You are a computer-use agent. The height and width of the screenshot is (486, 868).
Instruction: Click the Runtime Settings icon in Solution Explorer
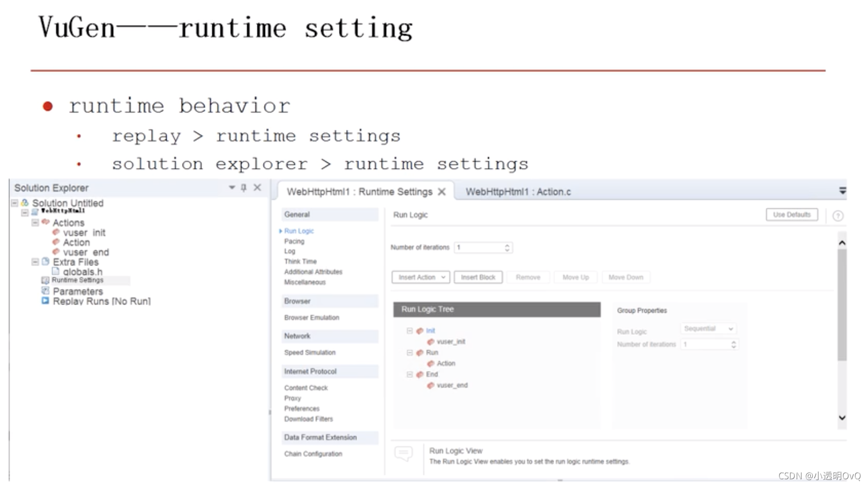[45, 280]
